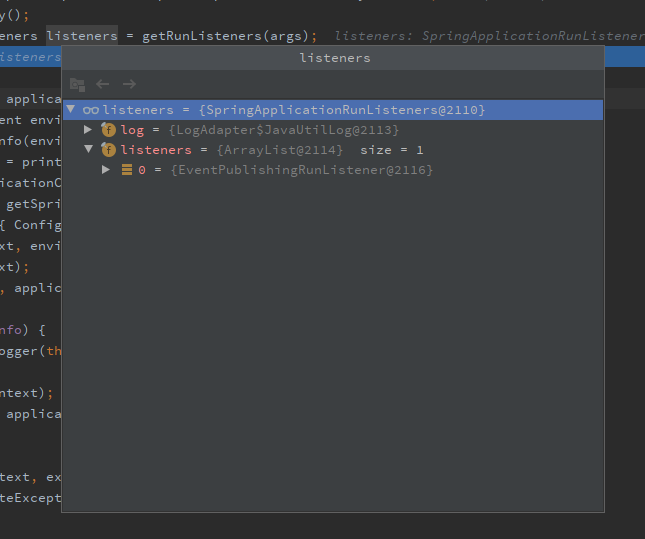
Task: Click the folder icon in popup toolbar
Action: point(77,85)
